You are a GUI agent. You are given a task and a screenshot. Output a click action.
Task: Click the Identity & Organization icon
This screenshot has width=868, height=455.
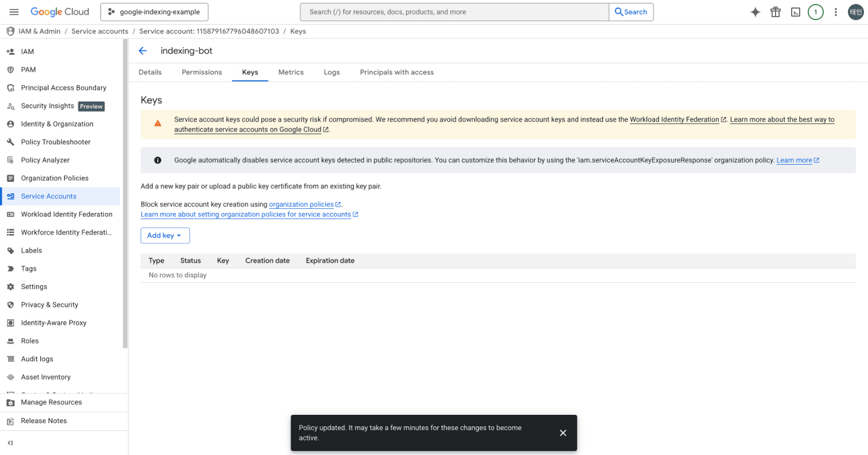tap(10, 124)
